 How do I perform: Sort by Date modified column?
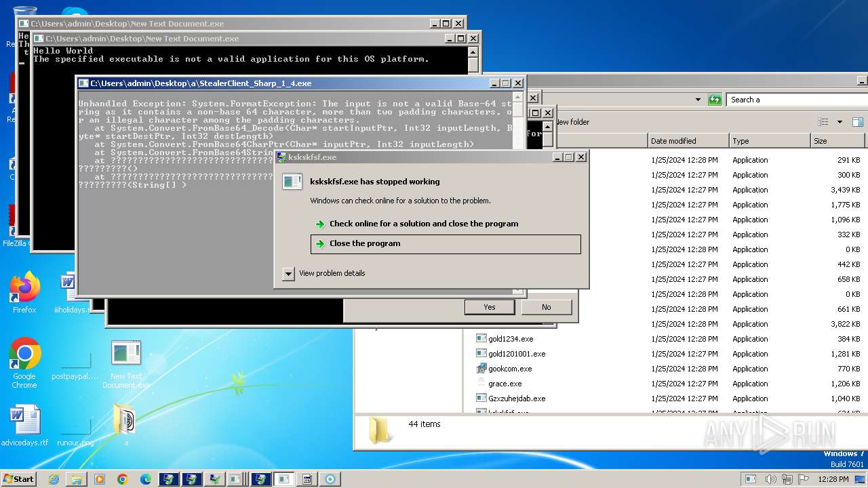tap(688, 141)
